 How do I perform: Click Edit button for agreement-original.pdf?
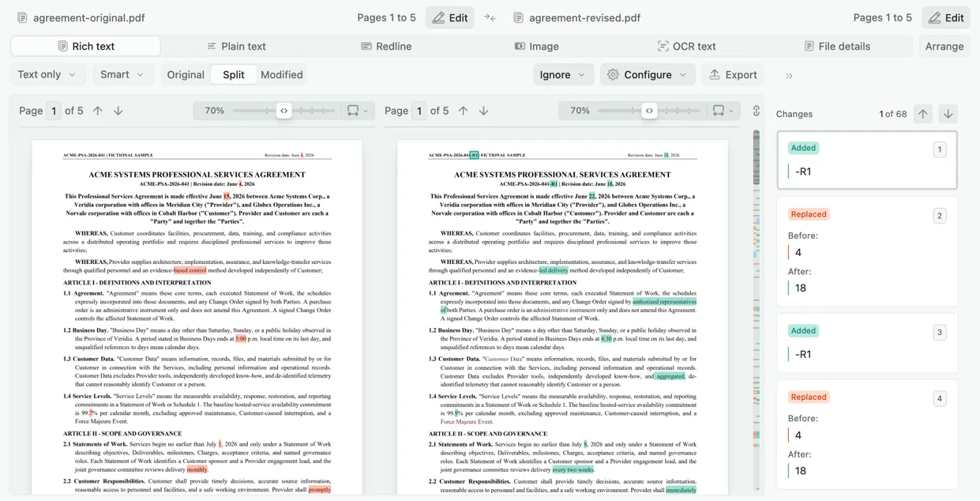coord(450,17)
